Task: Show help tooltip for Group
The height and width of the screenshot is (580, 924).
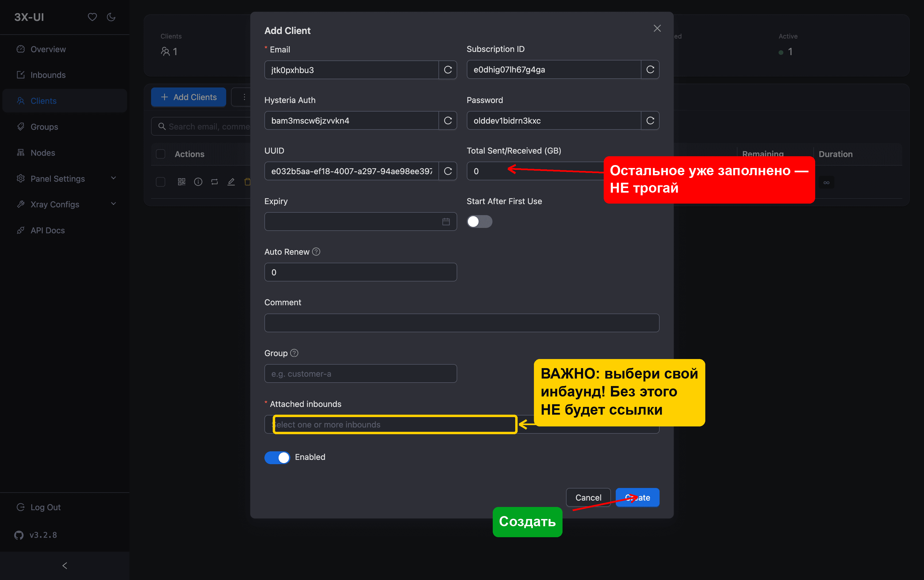Action: tap(294, 353)
